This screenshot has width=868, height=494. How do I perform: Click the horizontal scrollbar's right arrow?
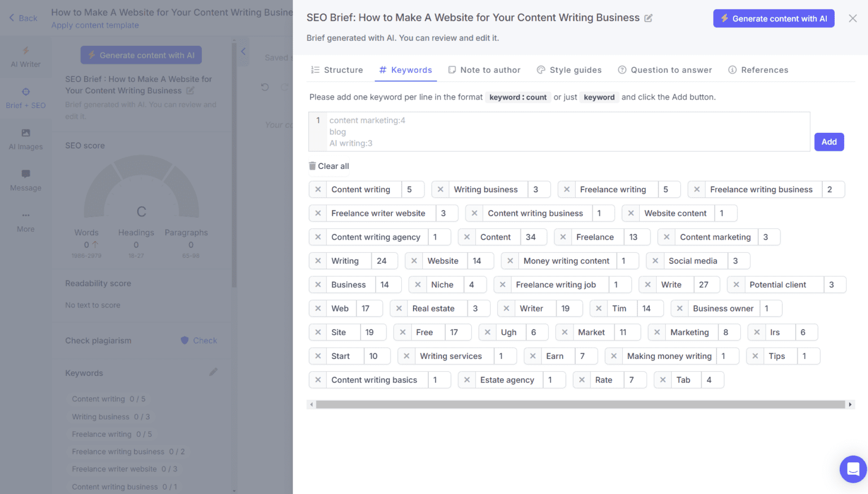tap(850, 404)
